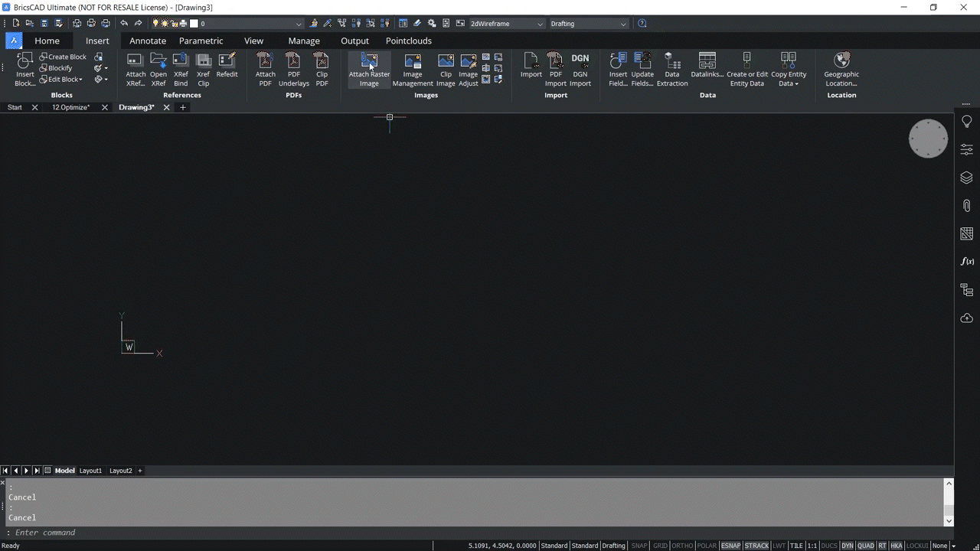
Task: Toggle LWT lineweight display
Action: point(779,546)
